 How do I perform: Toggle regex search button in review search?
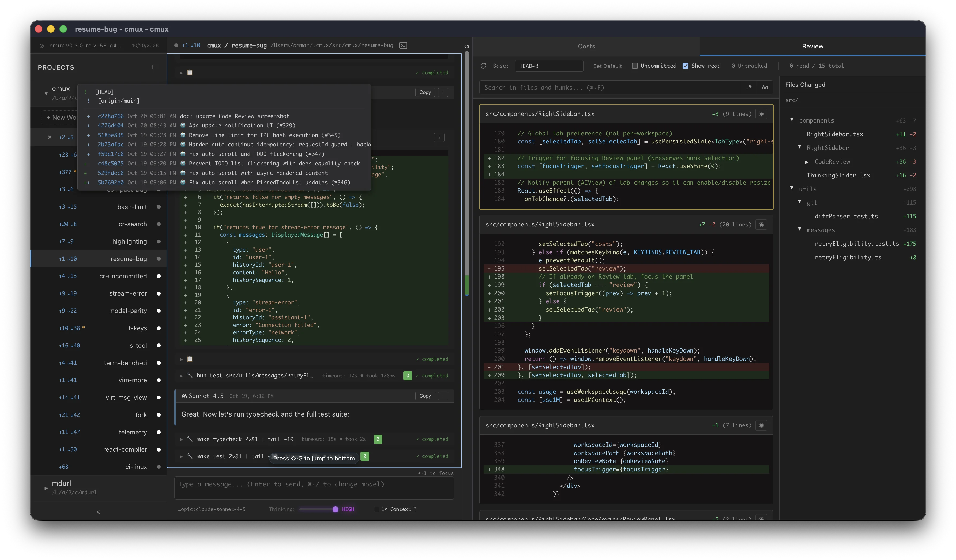click(748, 88)
